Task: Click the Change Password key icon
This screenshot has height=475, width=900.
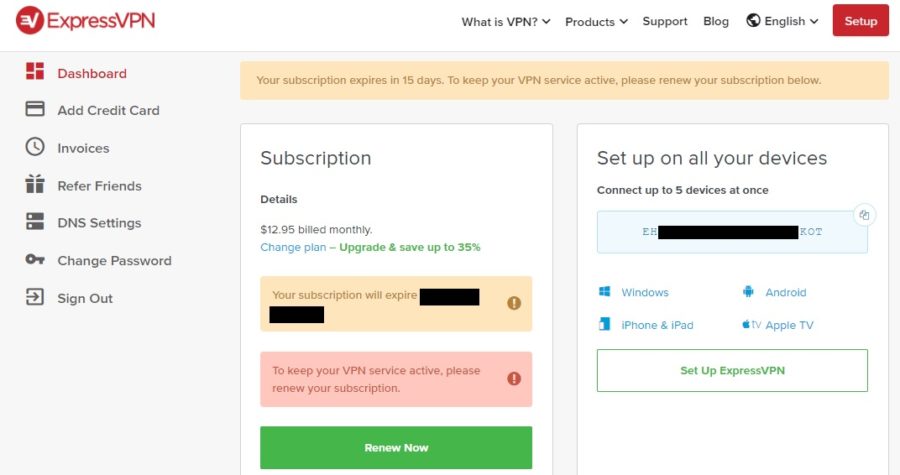Action: coord(35,260)
